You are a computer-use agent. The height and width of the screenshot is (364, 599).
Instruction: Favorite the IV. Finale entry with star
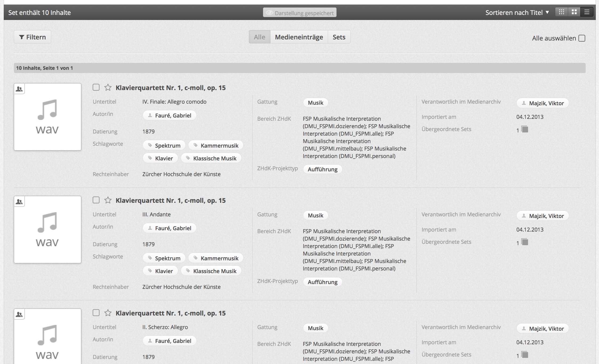pos(108,88)
